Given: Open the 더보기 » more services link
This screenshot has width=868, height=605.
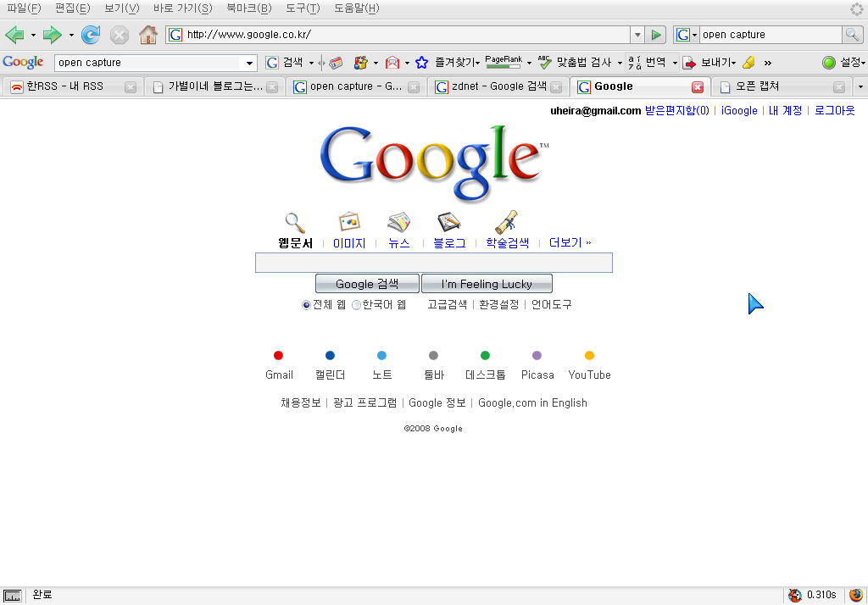Looking at the screenshot, I should (x=570, y=242).
